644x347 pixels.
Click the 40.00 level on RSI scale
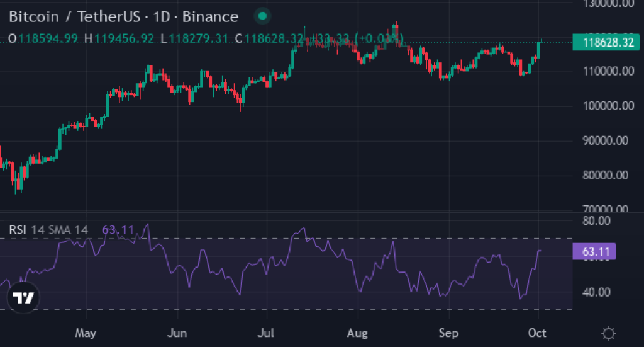pos(596,292)
